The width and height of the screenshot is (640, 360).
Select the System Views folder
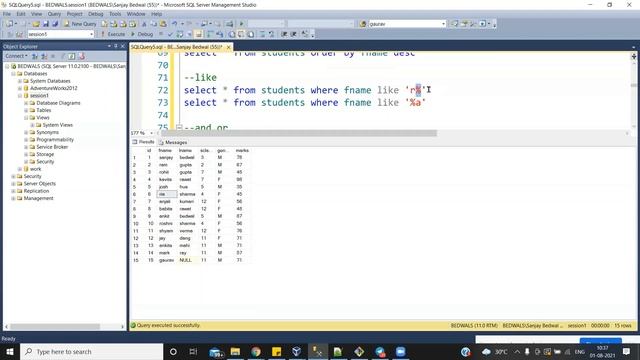tap(57, 125)
